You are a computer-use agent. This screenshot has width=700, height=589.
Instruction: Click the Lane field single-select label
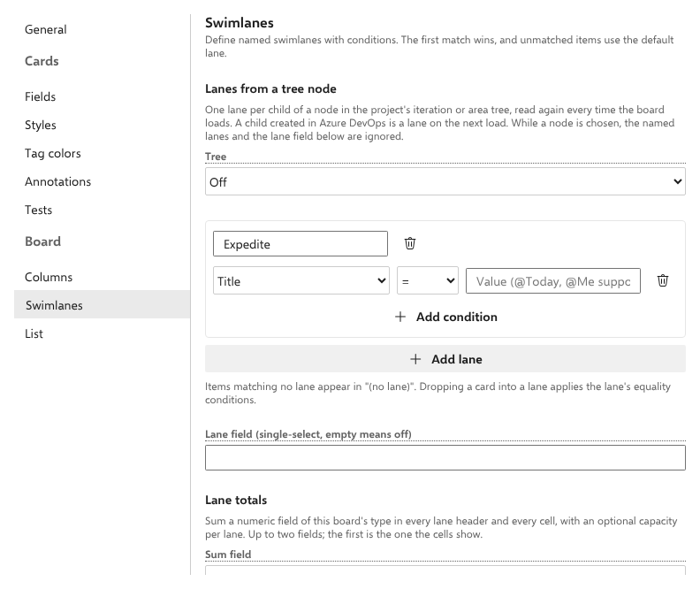(308, 434)
